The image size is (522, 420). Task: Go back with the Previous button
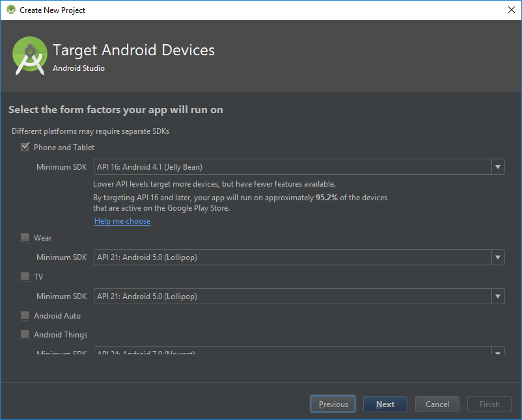333,404
